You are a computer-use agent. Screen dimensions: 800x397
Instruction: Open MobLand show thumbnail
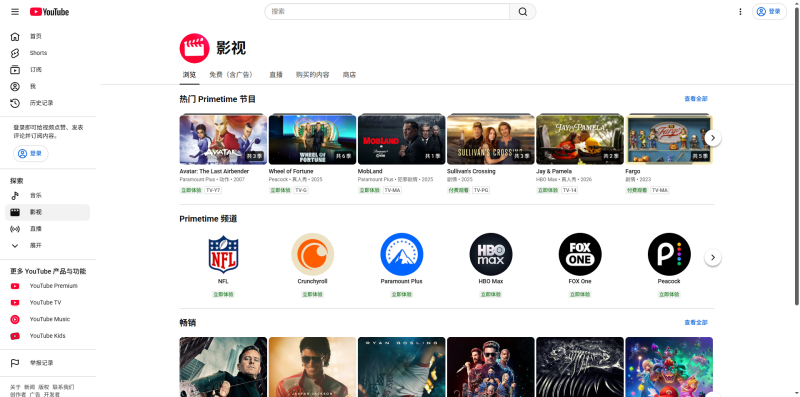402,139
